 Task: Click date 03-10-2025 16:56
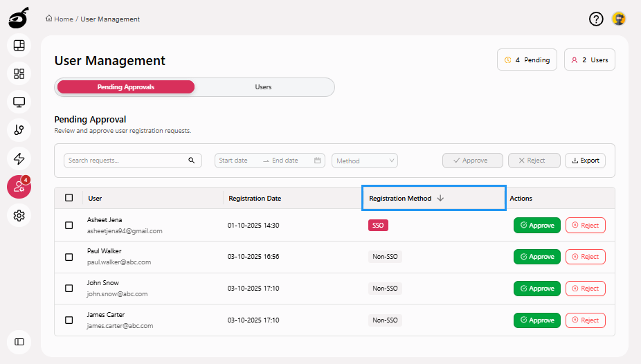pyautogui.click(x=253, y=257)
